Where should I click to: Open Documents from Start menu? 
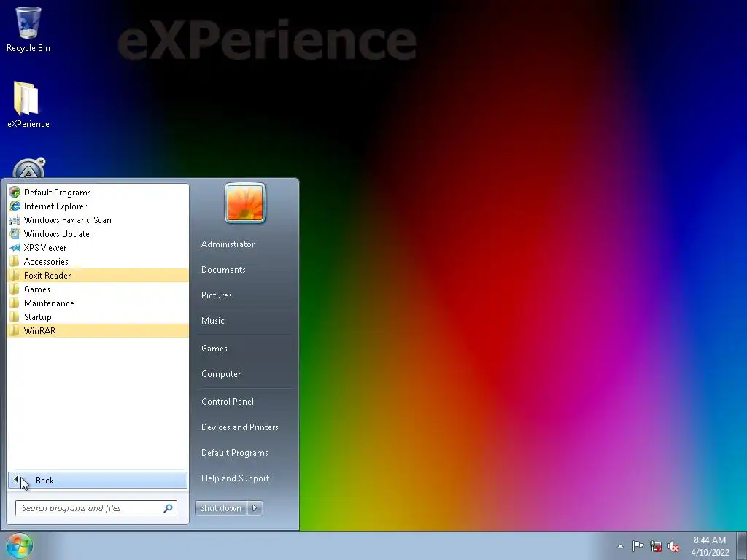pos(223,270)
